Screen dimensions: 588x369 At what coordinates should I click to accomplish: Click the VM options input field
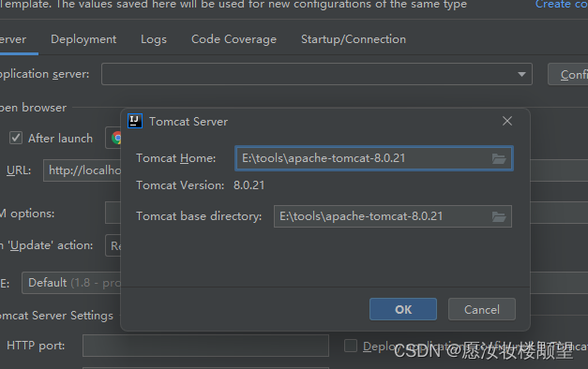[x=113, y=213]
